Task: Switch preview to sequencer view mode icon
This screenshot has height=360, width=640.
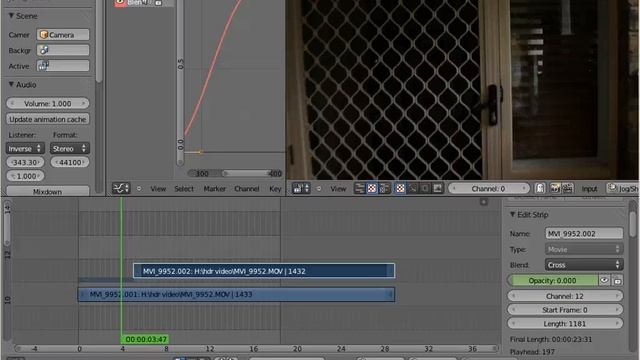Action: pos(360,188)
